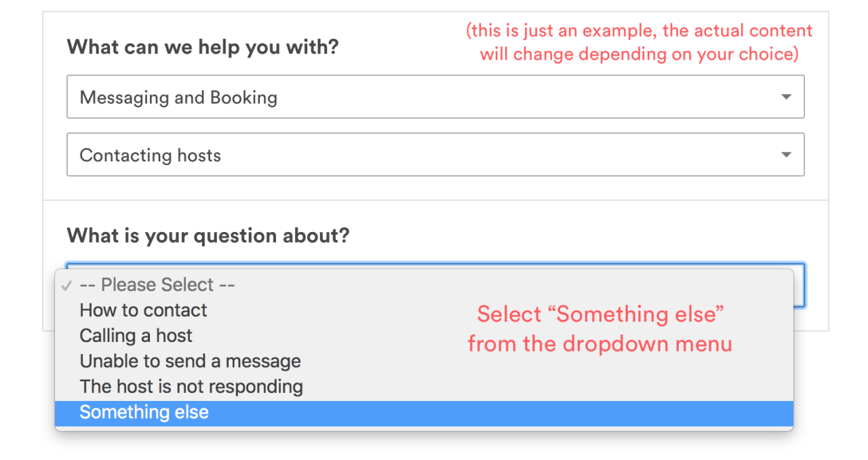This screenshot has height=460, width=868.
Task: Choose the -- Please Select -- option
Action: coord(157,285)
